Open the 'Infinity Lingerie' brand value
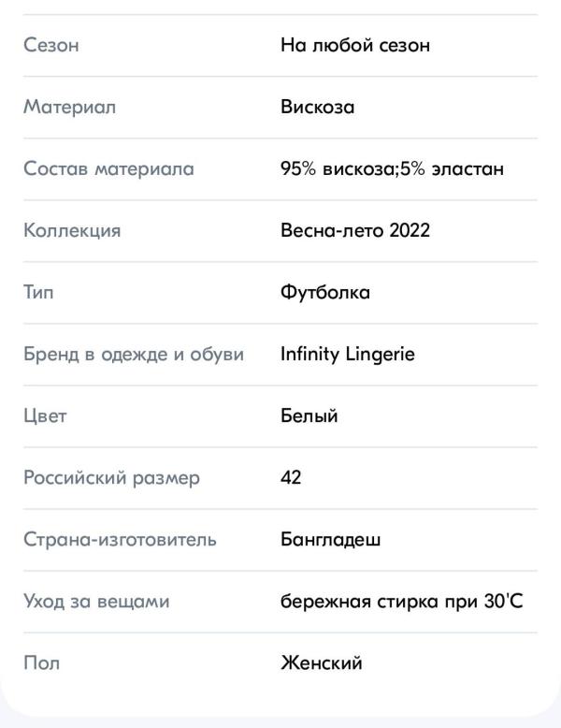This screenshot has height=728, width=561. point(348,355)
